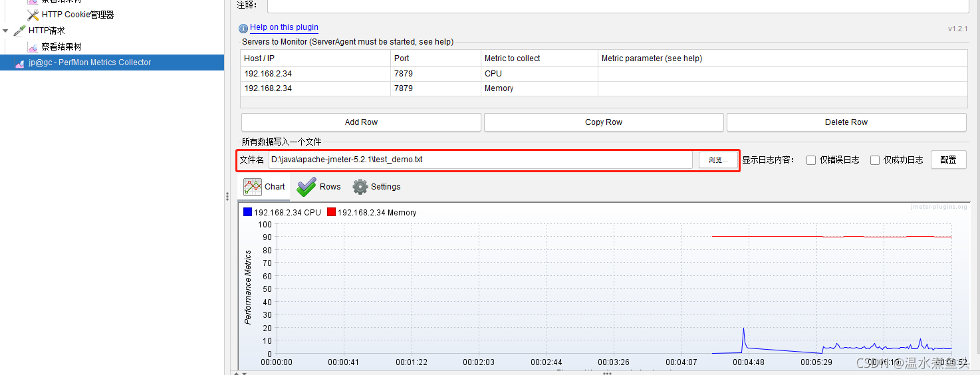Click the 192.168.2.34 CPU legend label

pos(287,213)
